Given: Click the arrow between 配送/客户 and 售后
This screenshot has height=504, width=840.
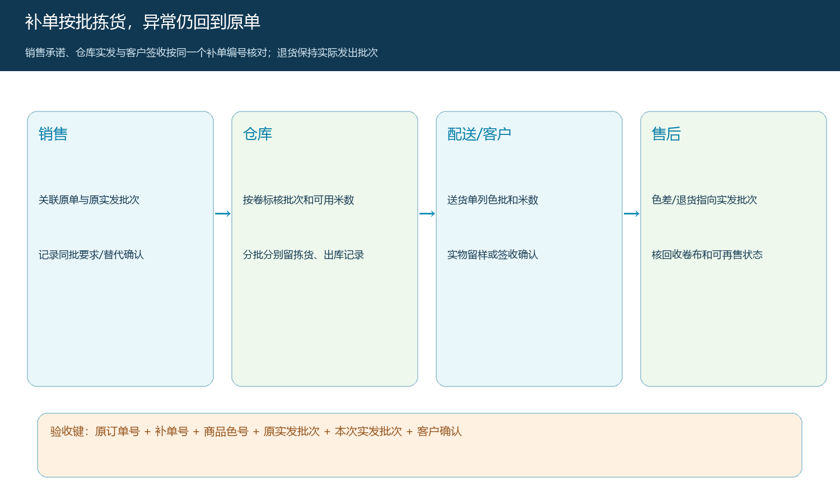Looking at the screenshot, I should 632,213.
